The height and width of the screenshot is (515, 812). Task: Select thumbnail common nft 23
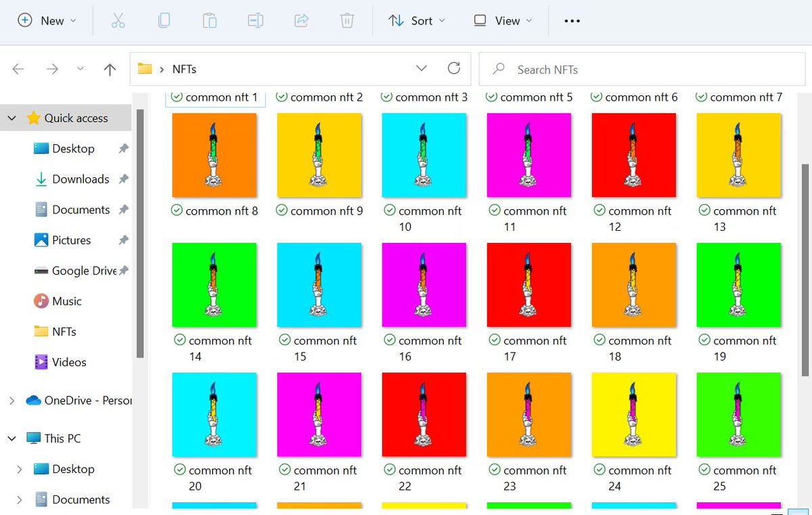(529, 415)
